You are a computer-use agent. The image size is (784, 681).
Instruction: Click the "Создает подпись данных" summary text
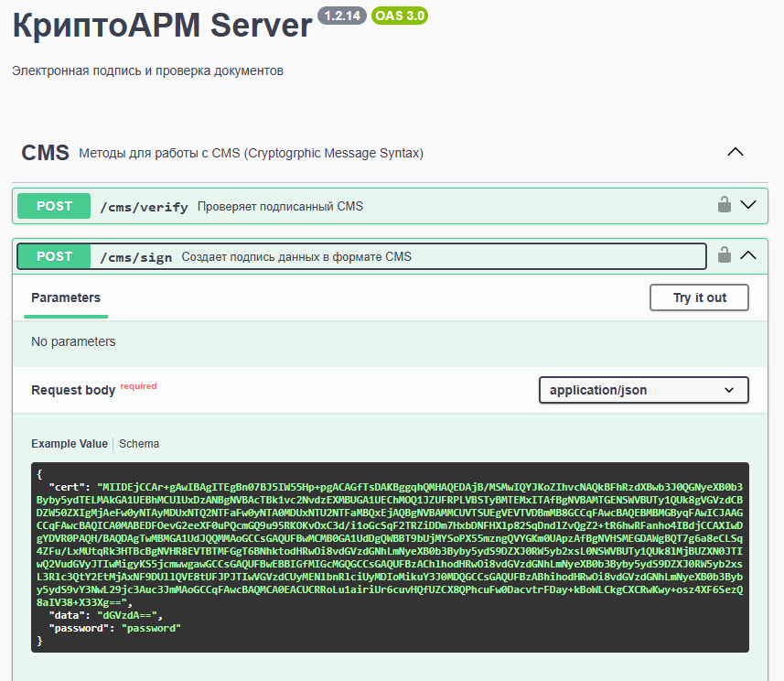(296, 257)
